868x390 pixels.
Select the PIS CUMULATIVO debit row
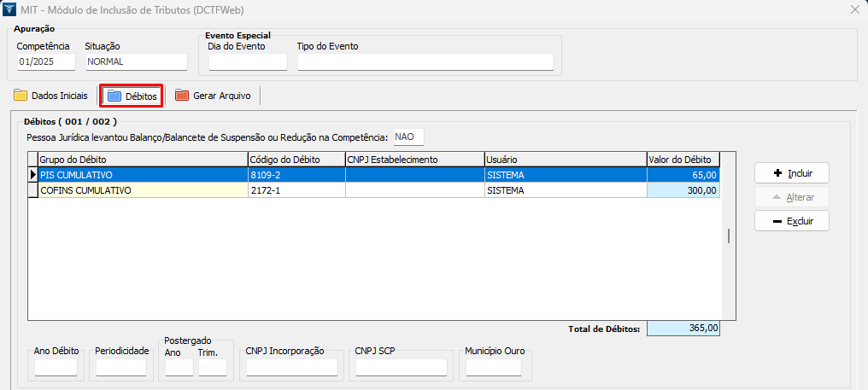142,175
